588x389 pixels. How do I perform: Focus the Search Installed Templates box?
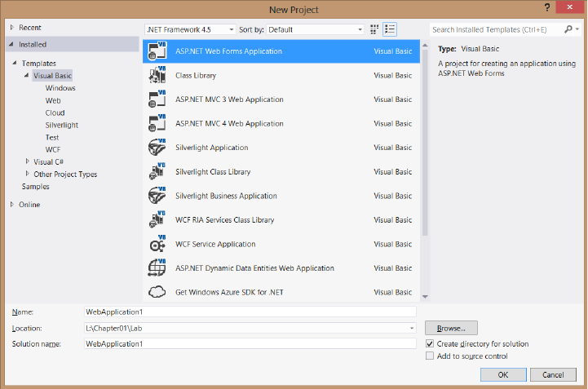point(496,29)
